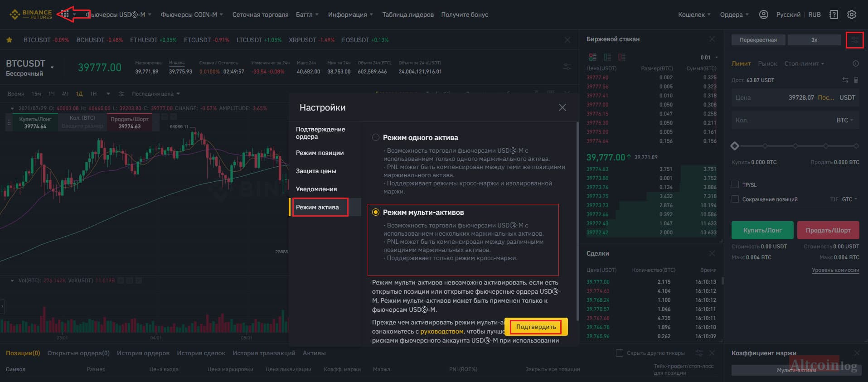The image size is (868, 382).
Task: Tick the Сокращение позиций checkbox
Action: tap(735, 199)
